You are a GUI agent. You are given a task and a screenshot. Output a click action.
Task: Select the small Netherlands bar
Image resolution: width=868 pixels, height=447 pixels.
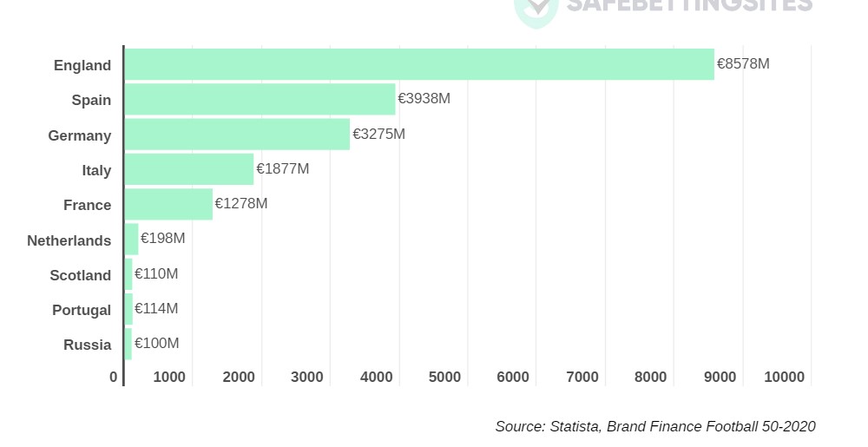pyautogui.click(x=131, y=239)
